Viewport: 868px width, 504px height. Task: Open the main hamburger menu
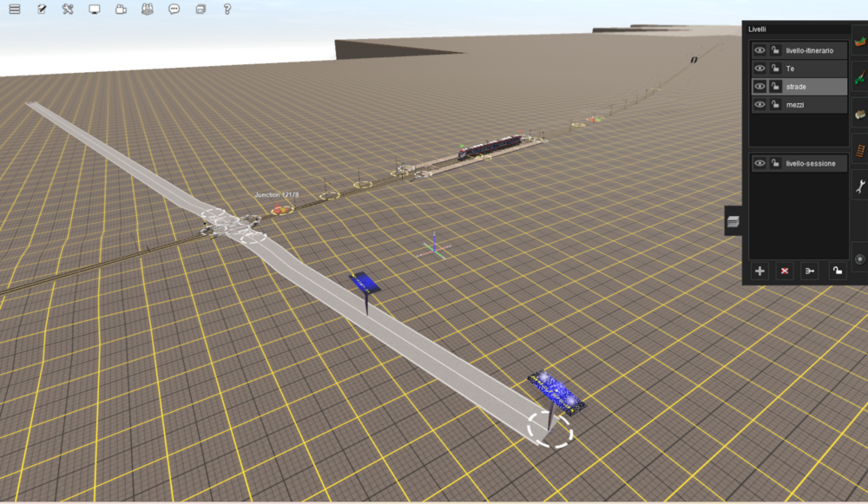(15, 10)
